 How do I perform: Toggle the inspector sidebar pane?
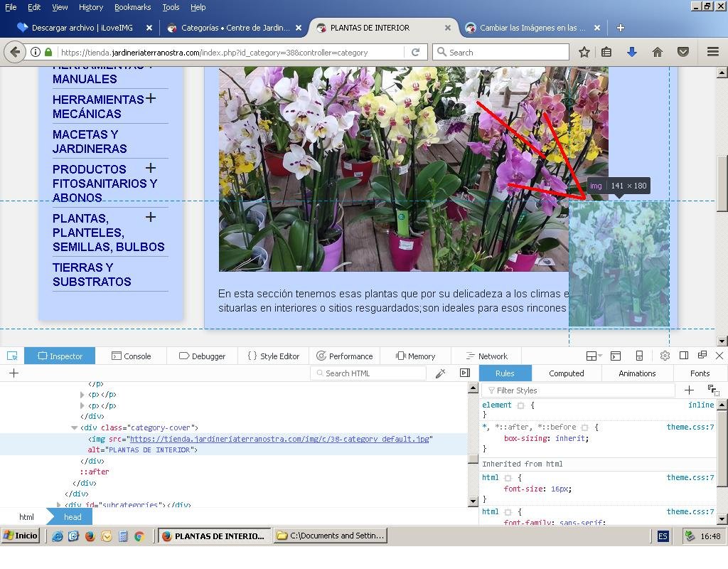465,373
